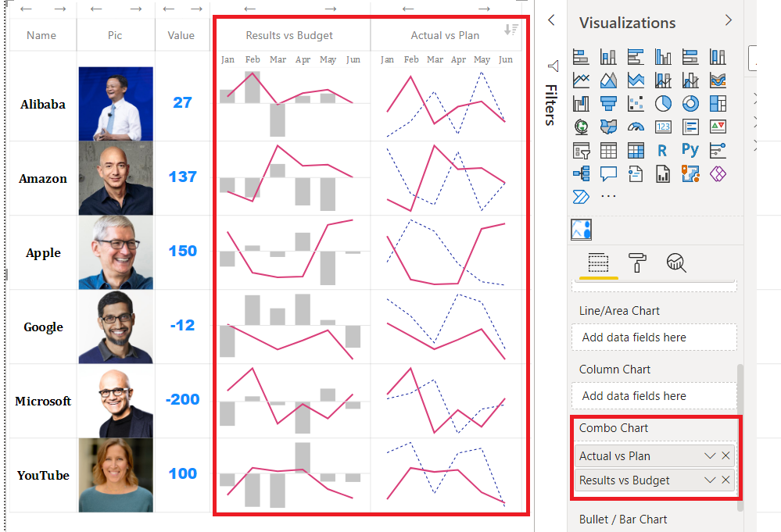Select the waterfall chart visual
Screen dimensions: 781x532
581,104
